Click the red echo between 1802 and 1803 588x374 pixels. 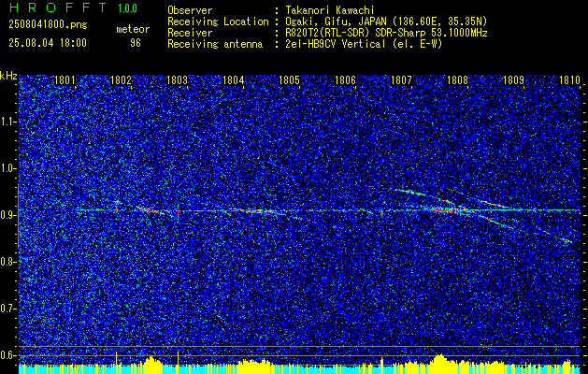click(x=151, y=210)
